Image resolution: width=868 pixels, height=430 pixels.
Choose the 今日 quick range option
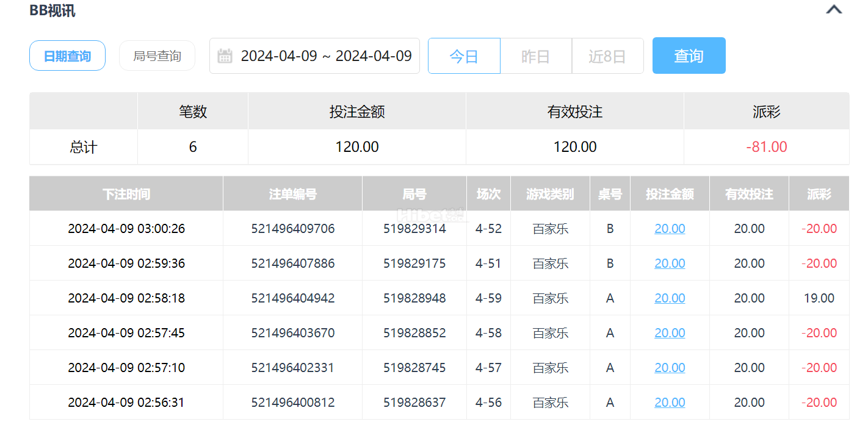(x=464, y=56)
